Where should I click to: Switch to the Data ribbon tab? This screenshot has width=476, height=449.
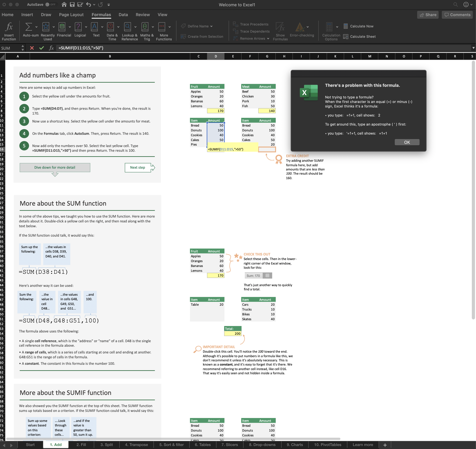pyautogui.click(x=123, y=15)
